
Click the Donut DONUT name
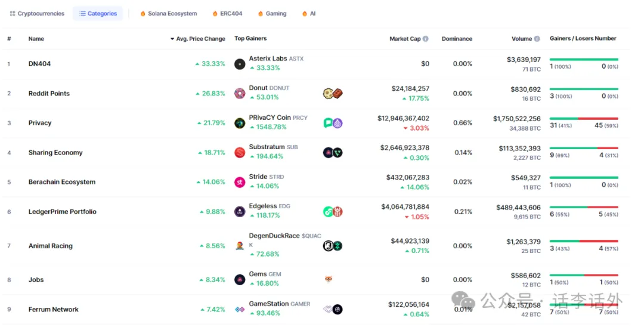click(269, 88)
